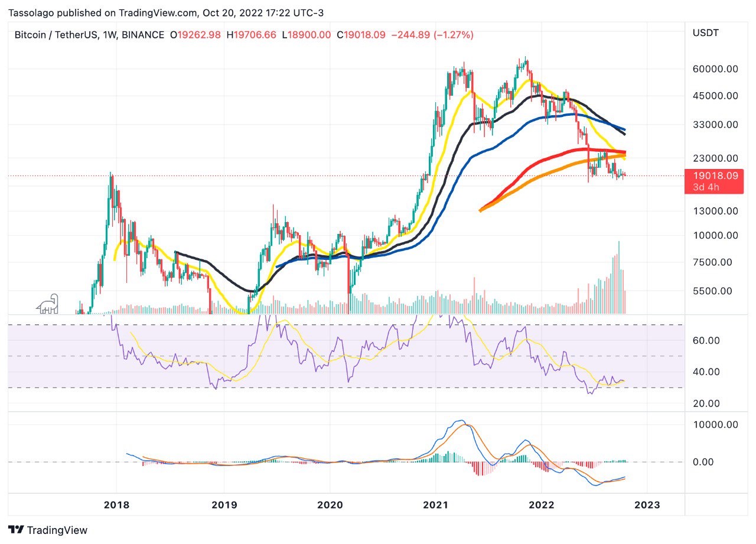The image size is (756, 544).
Task: Select the high value H19706.66
Action: 251,35
